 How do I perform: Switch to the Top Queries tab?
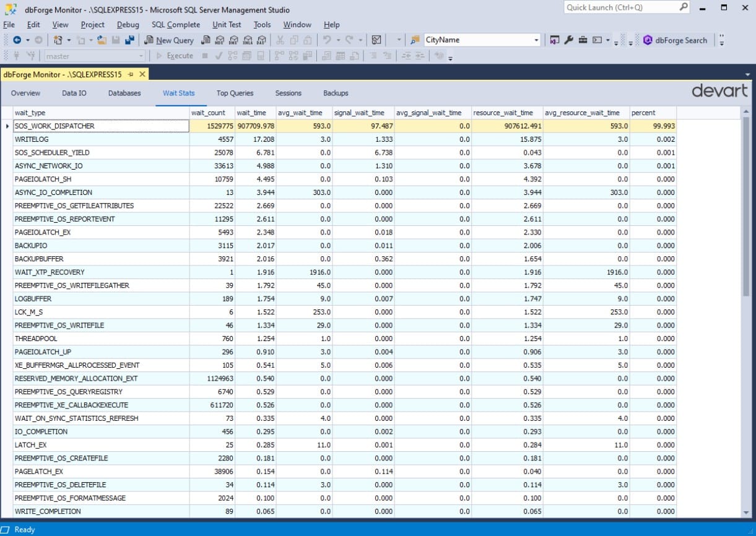235,93
